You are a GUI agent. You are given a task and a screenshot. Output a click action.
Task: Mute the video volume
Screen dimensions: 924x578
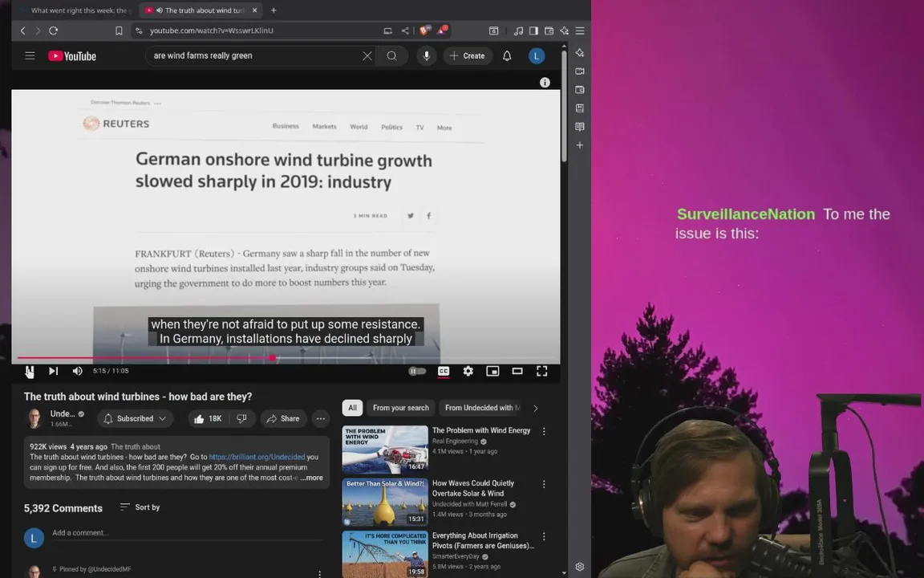pos(77,371)
